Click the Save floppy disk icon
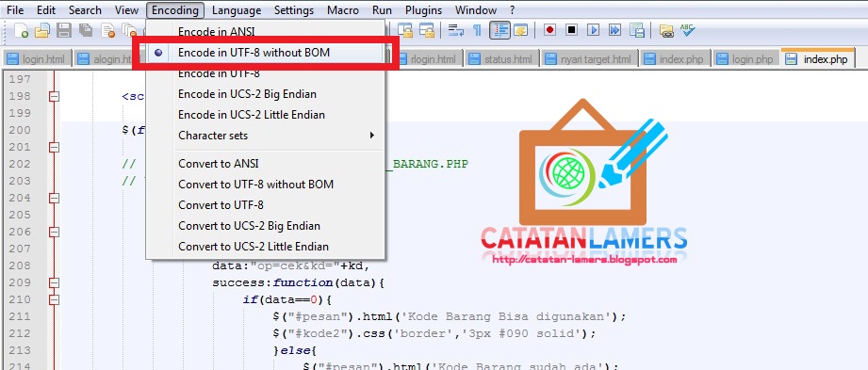Screen dimensions: 868x370 (x=64, y=30)
